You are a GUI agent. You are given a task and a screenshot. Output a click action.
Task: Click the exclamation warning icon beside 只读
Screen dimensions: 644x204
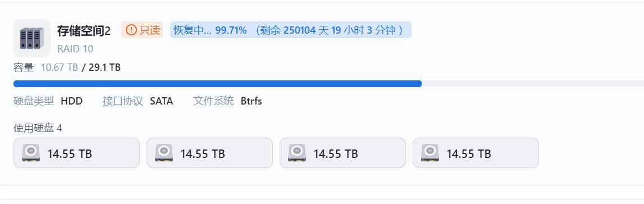[131, 30]
